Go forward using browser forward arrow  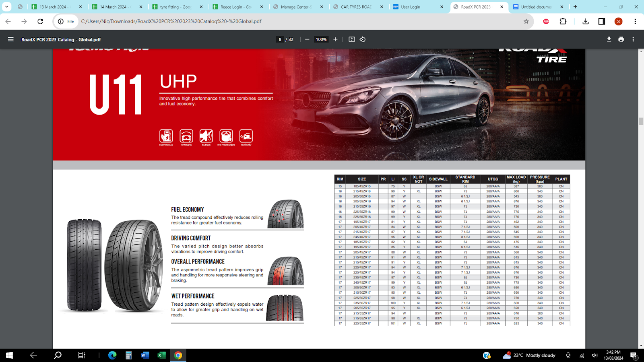[x=24, y=21]
